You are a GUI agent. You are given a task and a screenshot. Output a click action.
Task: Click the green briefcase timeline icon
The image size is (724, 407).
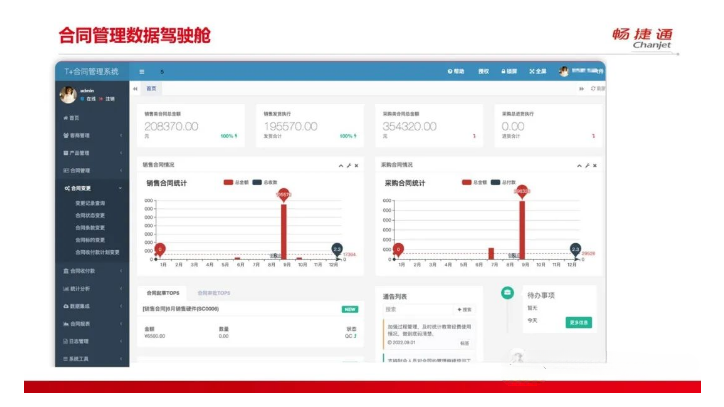coord(507,292)
